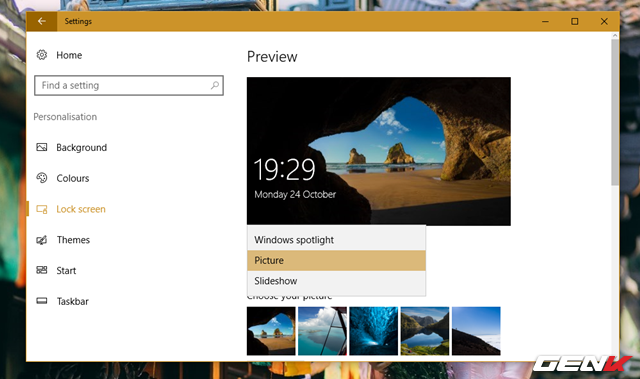Click the search magnifier icon
Screen dimensions: 640x379
click(215, 85)
